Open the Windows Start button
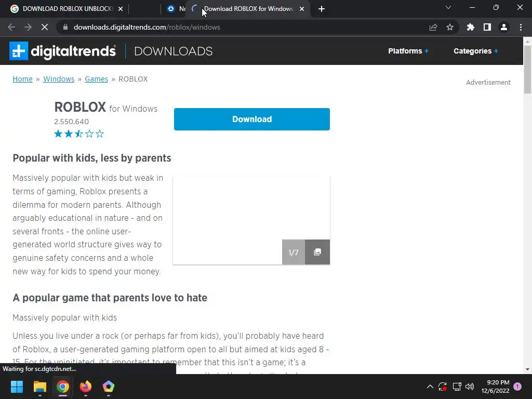Screen dimensions: 532x399 pos(17,387)
